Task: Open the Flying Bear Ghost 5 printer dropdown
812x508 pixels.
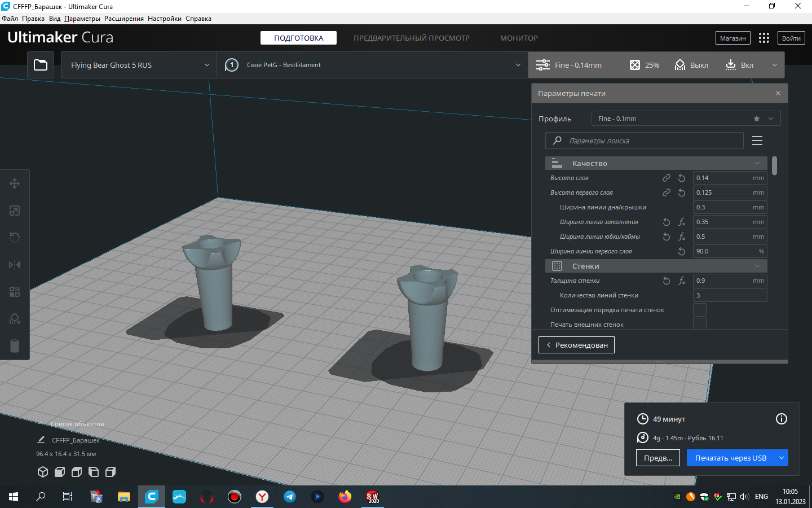Action: (139, 65)
